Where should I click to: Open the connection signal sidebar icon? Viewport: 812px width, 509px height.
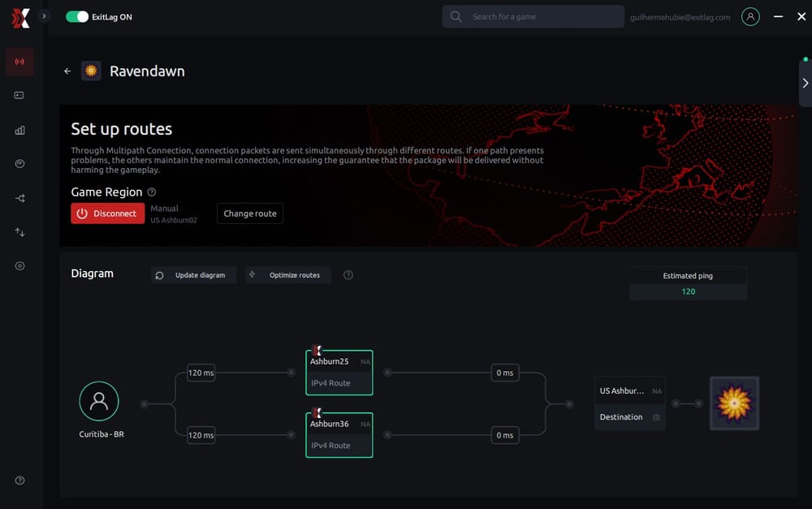19,62
